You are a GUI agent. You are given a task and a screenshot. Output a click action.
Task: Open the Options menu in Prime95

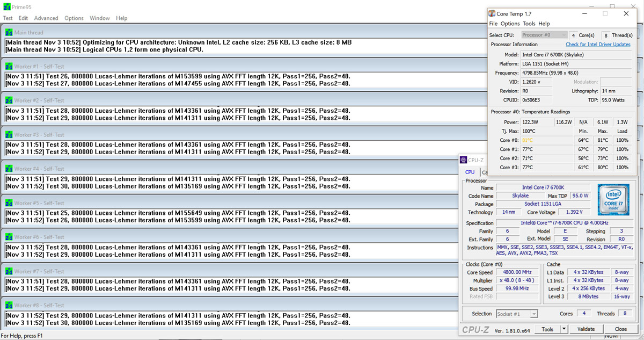[x=74, y=18]
